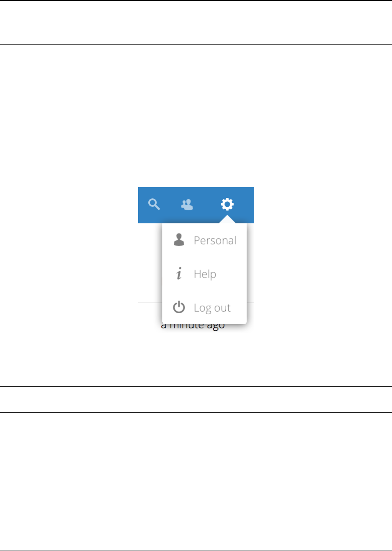Image resolution: width=392 pixels, height=551 pixels.
Task: Click the person silhouette icon beside Personal
Action: tap(179, 240)
